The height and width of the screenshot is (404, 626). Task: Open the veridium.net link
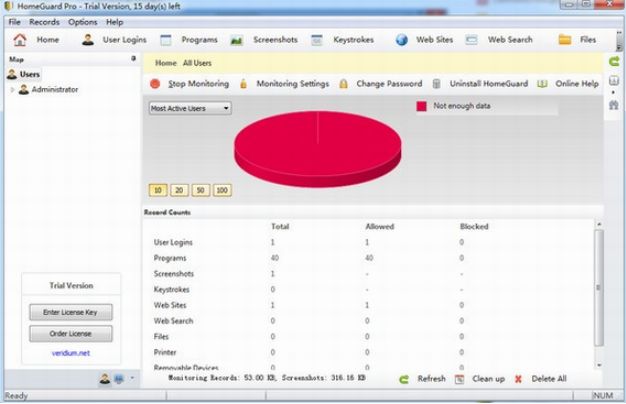point(71,353)
